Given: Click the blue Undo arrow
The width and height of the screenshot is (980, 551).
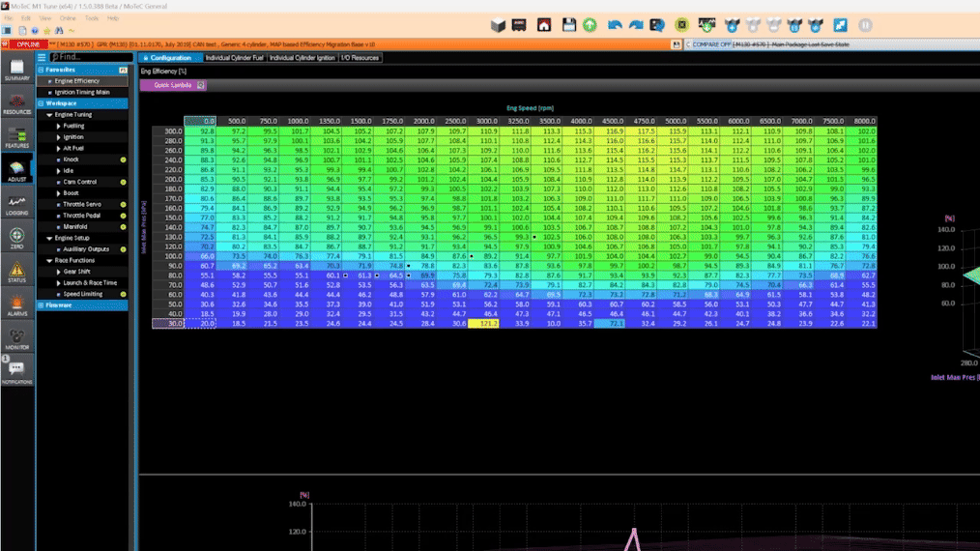Looking at the screenshot, I should pyautogui.click(x=615, y=25).
